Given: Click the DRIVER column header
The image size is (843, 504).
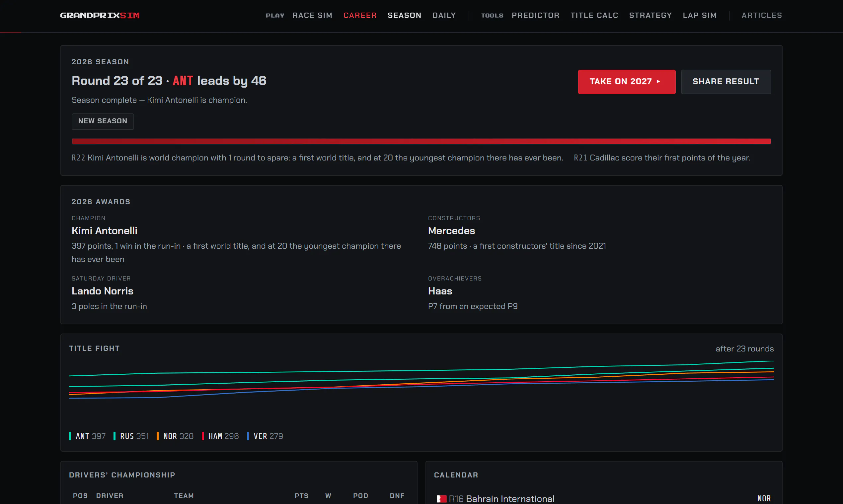Looking at the screenshot, I should tap(110, 496).
